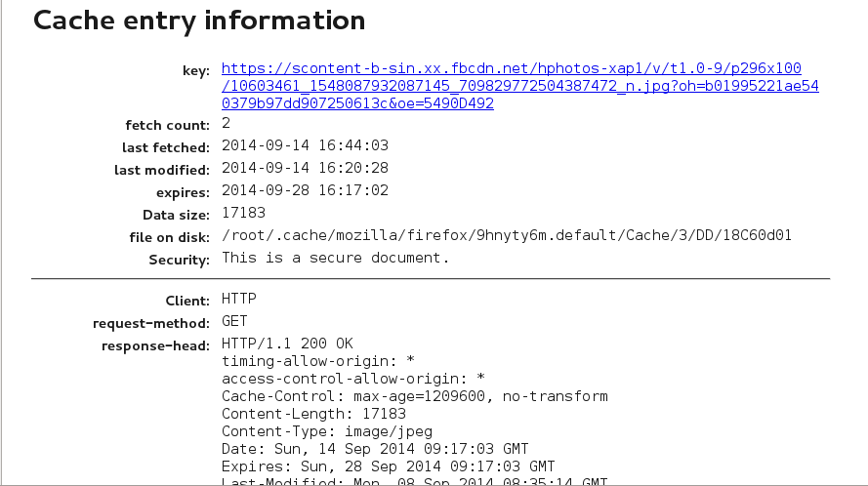Click the Expires: Sun, 28 Sep 2014 header

[388, 466]
